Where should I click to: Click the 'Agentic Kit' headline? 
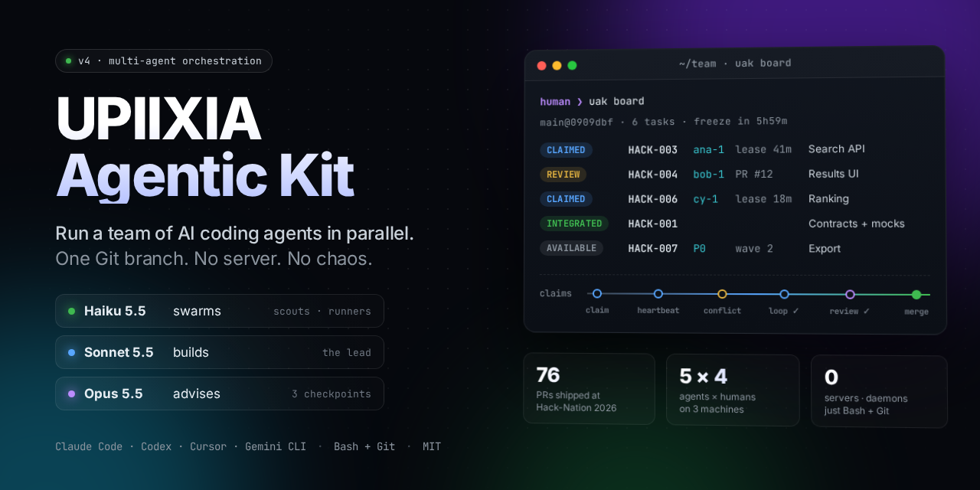click(x=205, y=177)
